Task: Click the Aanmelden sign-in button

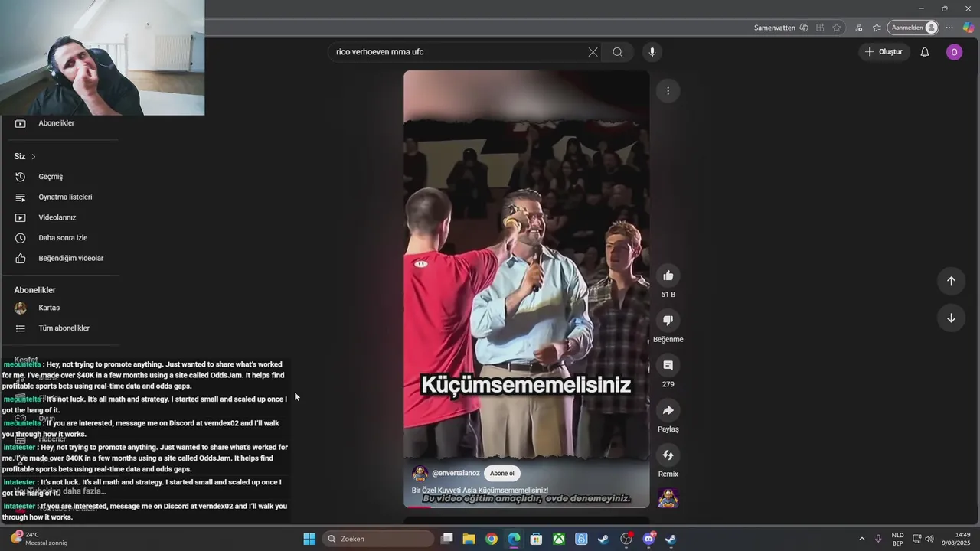Action: pos(913,28)
